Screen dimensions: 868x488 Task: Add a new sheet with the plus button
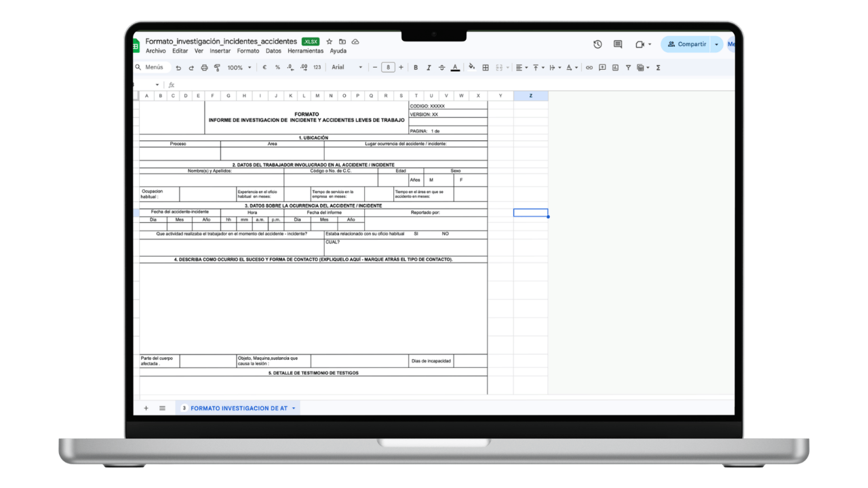(146, 408)
